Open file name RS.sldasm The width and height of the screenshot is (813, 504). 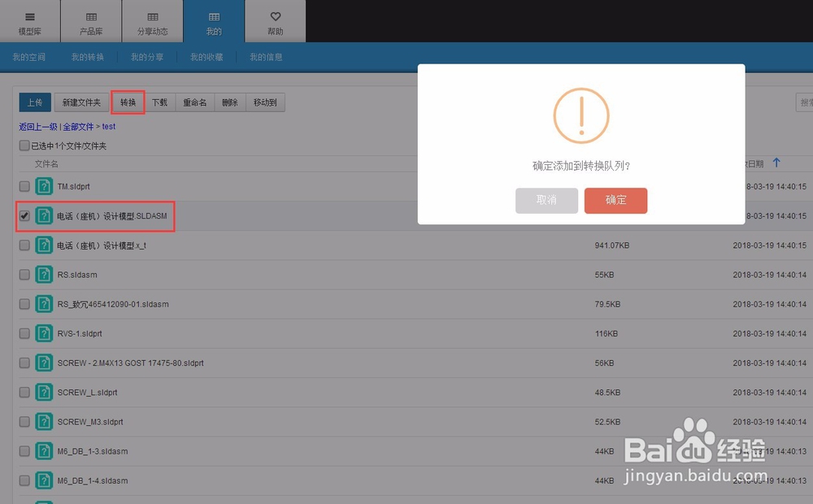point(77,275)
